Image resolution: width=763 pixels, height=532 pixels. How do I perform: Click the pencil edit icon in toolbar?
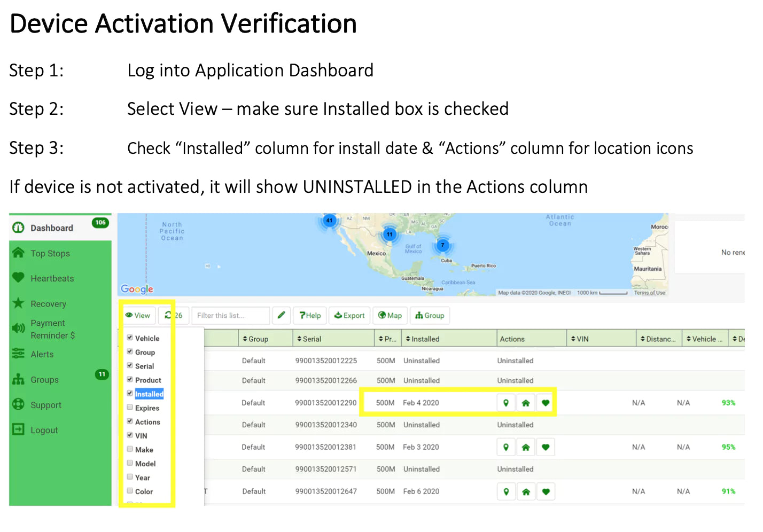tap(281, 315)
